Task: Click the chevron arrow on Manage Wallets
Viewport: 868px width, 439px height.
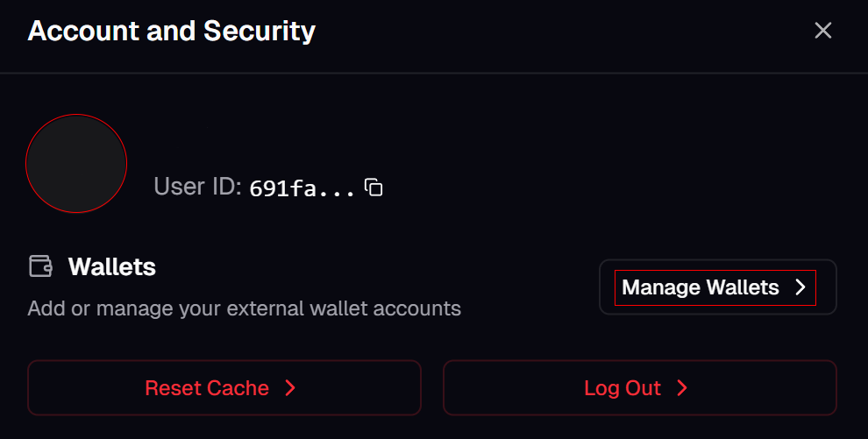Action: pos(800,287)
